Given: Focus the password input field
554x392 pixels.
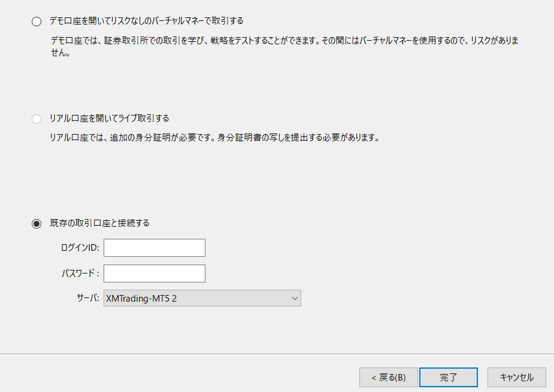Looking at the screenshot, I should [x=154, y=273].
